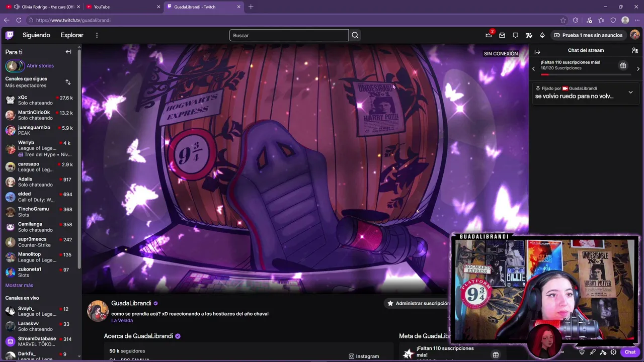The height and width of the screenshot is (362, 644).
Task: Open the GuadaLibrandi channel name link
Action: (x=131, y=303)
